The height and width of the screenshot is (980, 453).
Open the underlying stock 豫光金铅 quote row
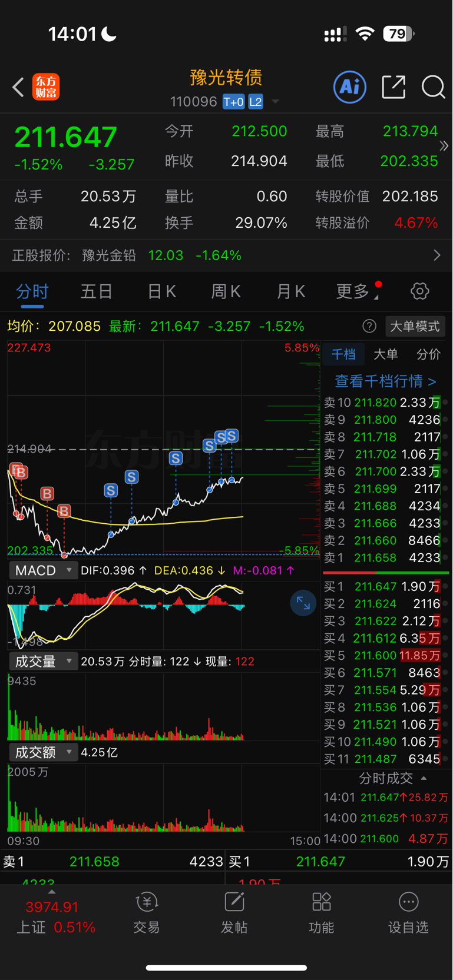point(226,255)
